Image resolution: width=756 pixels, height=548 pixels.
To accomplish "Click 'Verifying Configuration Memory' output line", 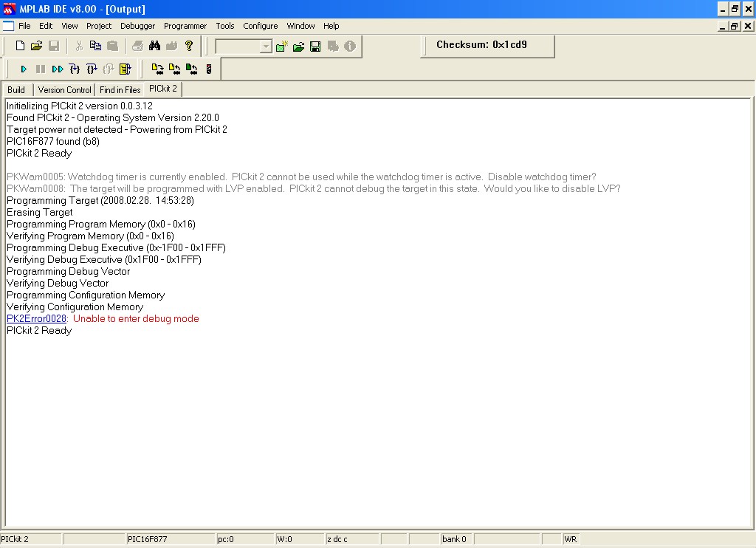I will click(x=75, y=306).
